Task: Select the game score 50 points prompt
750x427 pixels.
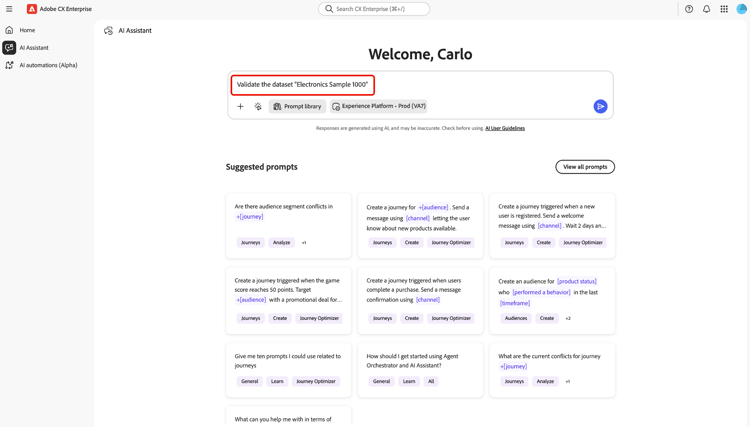Action: (288, 301)
